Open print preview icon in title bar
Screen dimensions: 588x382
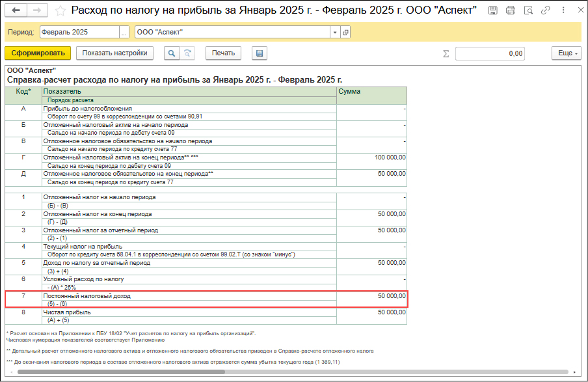528,10
